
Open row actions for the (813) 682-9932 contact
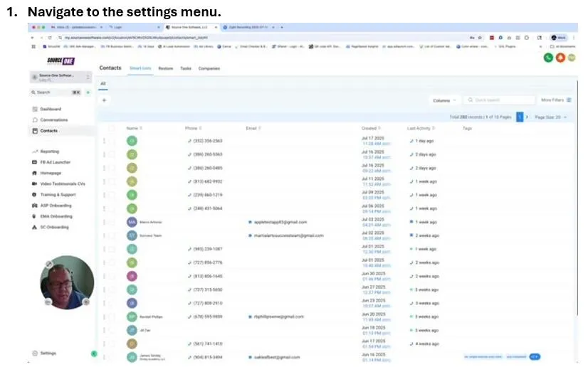104,181
